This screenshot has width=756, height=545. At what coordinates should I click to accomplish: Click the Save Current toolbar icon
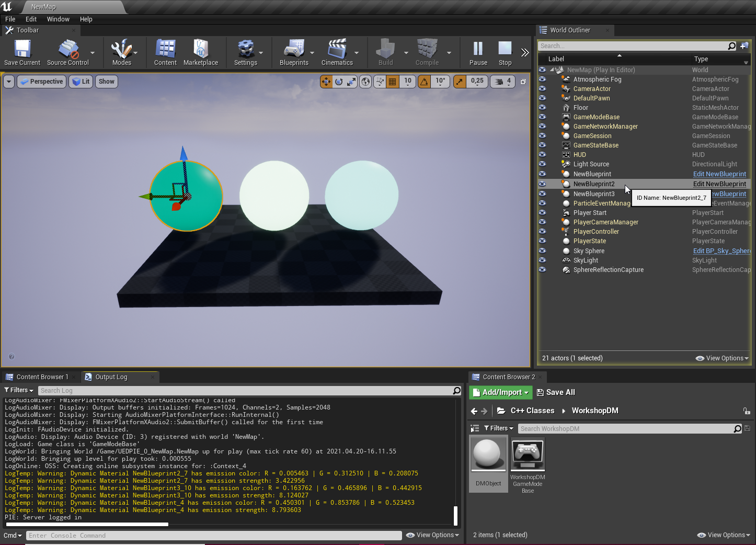coord(22,53)
